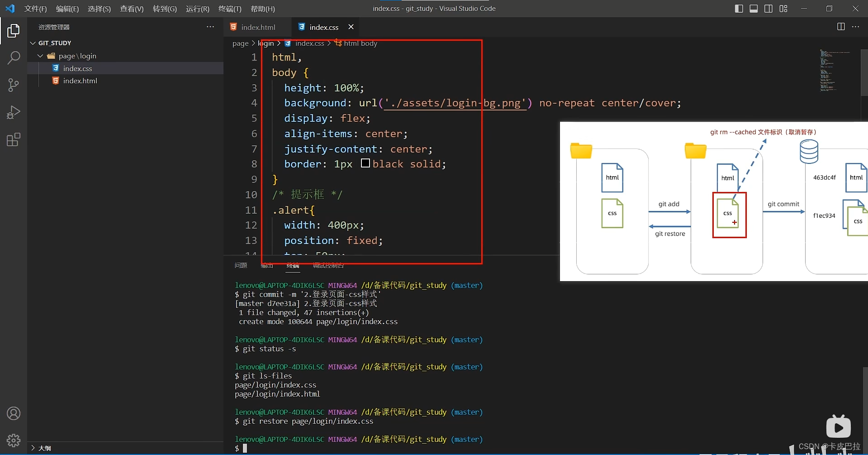This screenshot has height=455, width=868.
Task: Click the 资源管理器 explorer panel title
Action: (x=54, y=27)
